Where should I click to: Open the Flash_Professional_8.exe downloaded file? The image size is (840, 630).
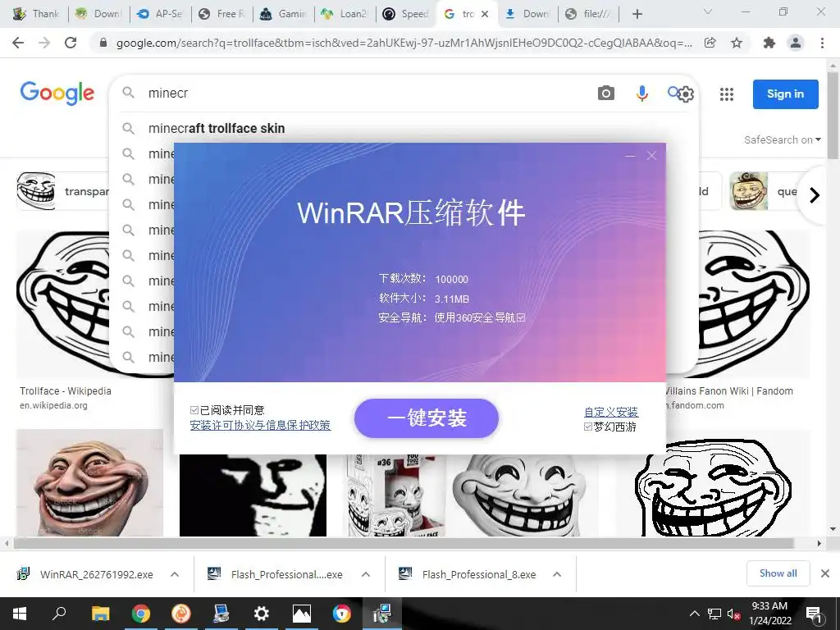tap(479, 574)
